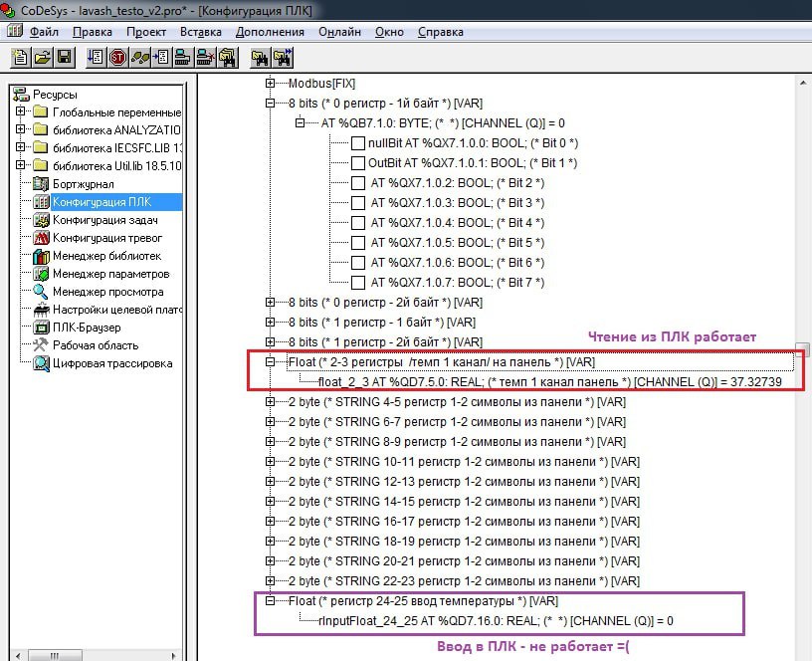Open the Вставка menu

[x=201, y=32]
